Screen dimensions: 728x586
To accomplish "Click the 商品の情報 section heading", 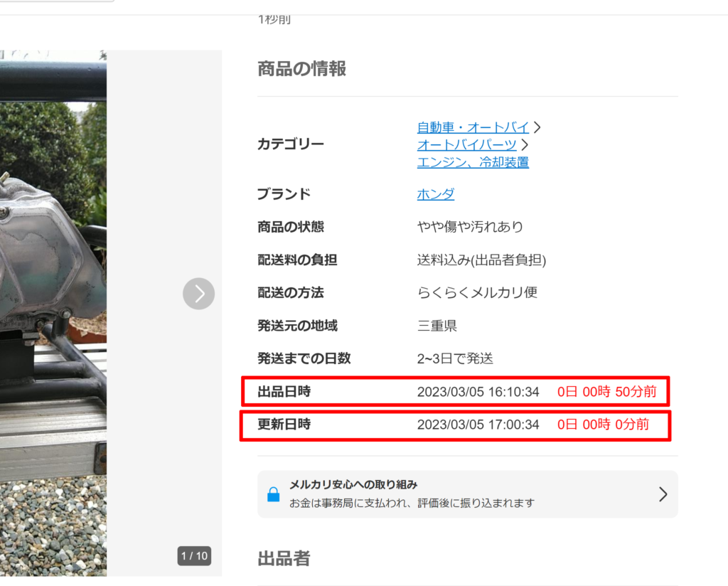I will click(301, 69).
